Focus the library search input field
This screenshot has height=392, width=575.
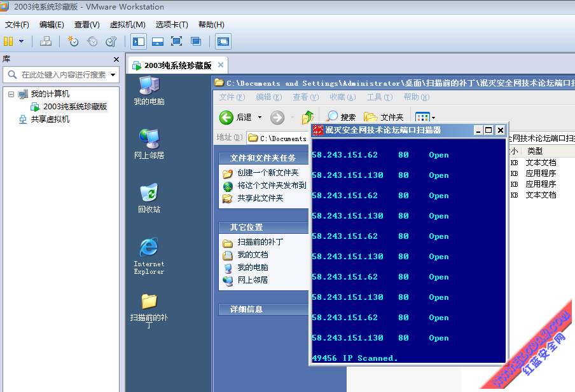tap(63, 75)
